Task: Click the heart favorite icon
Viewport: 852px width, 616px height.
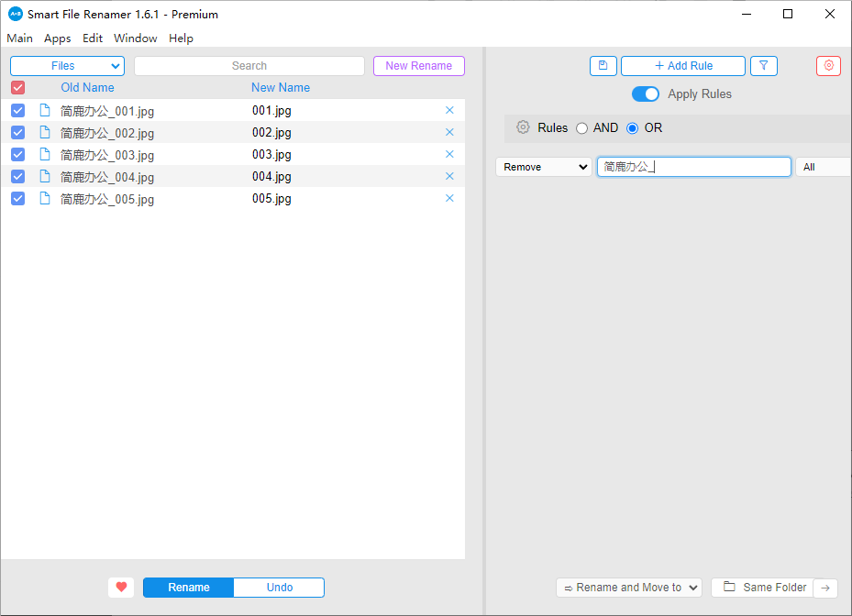Action: [120, 588]
